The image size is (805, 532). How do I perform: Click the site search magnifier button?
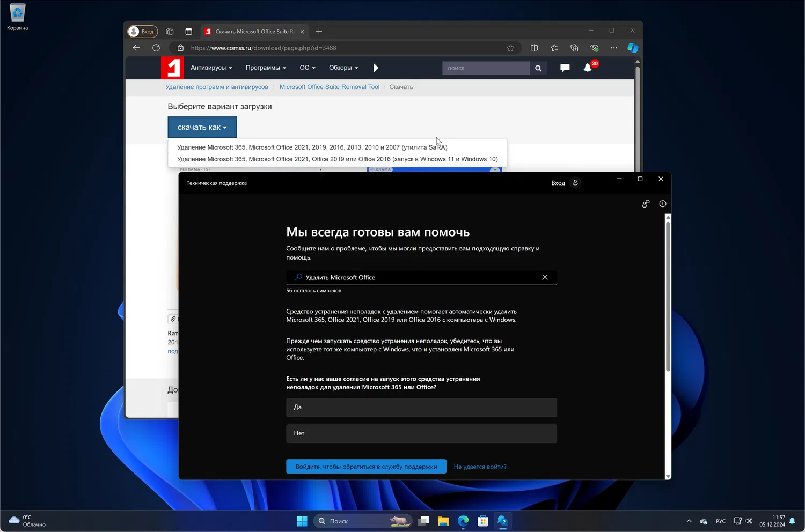pos(538,68)
